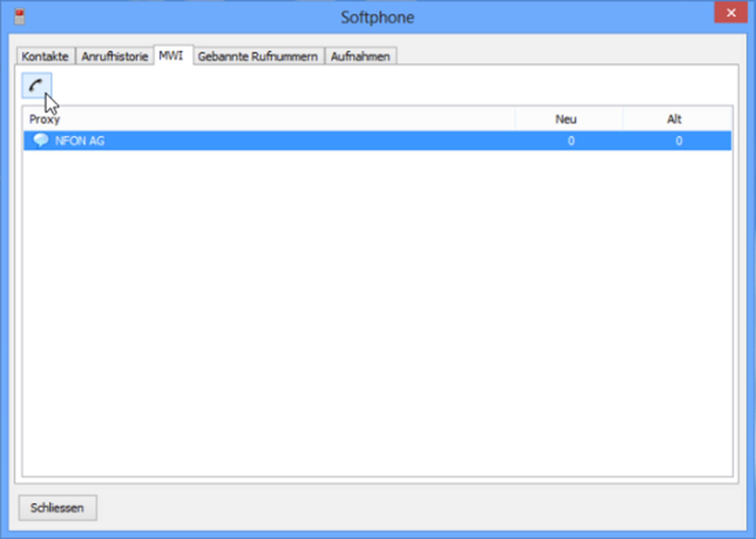Click the divider between Proxy and Neu headers
The width and height of the screenshot is (756, 539).
(x=514, y=119)
